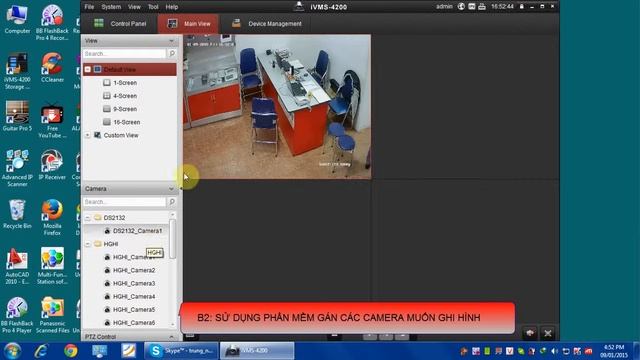
Task: Open Advanced IP Scanner desktop icon
Action: click(17, 169)
